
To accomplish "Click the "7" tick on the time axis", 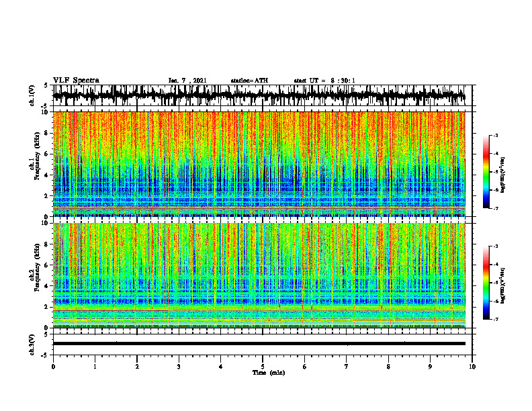I will click(x=347, y=367).
